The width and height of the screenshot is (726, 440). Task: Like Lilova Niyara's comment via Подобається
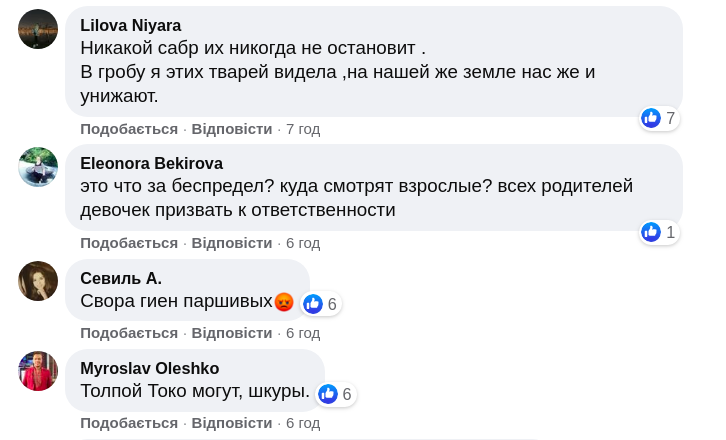(129, 129)
